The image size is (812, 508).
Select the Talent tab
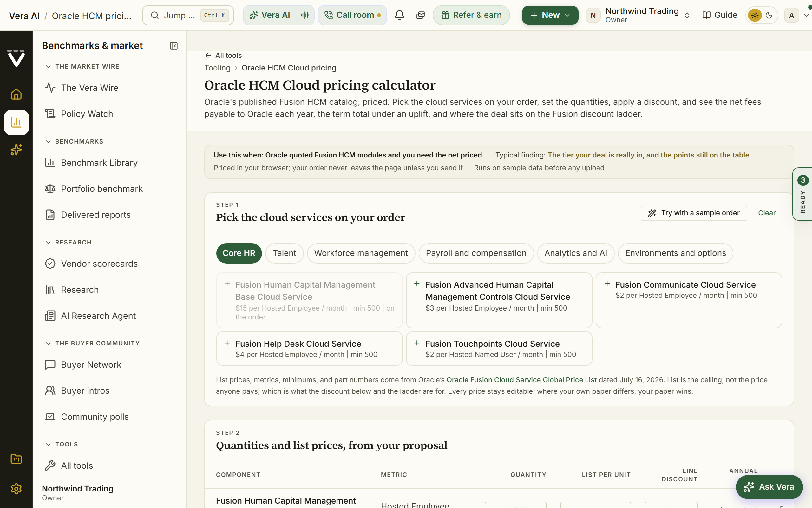point(284,253)
